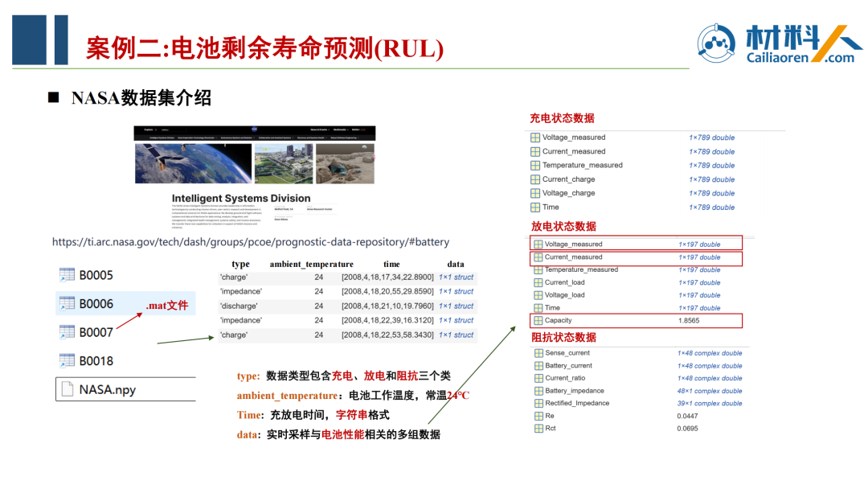Click the '.mat文件' red label
This screenshot has height=489, width=868.
(167, 305)
